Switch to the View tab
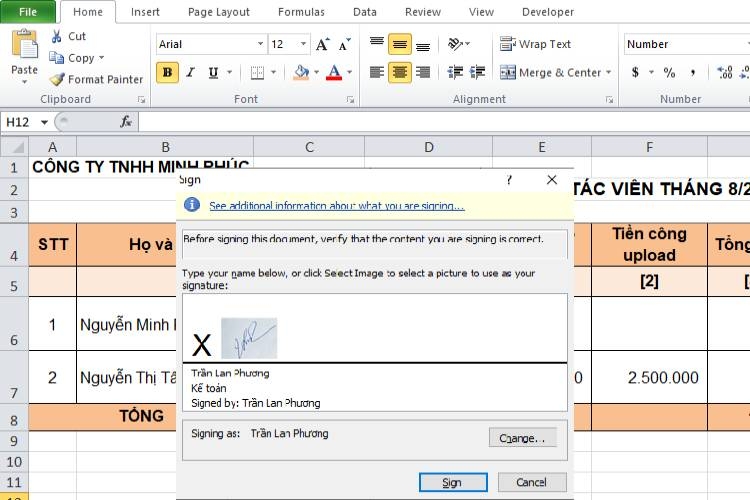The width and height of the screenshot is (750, 500). (x=481, y=12)
